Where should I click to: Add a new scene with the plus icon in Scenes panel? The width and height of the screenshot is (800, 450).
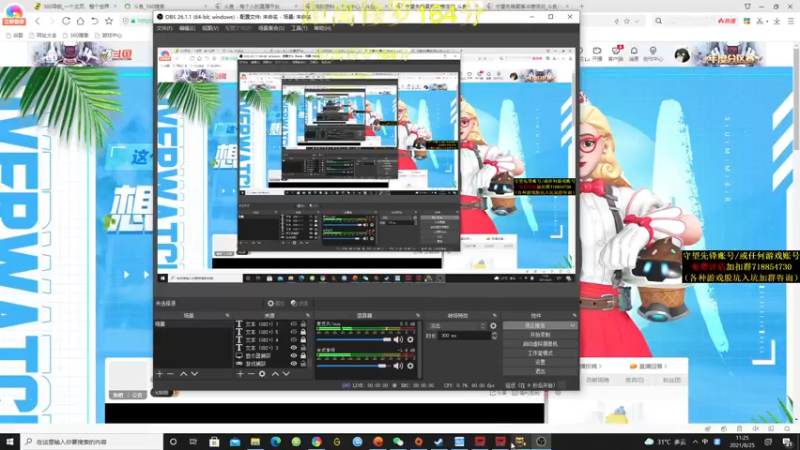click(160, 374)
